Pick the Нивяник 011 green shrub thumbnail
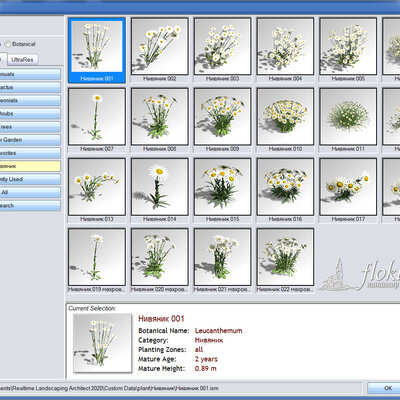Viewport: 400px width, 400px height. (348, 116)
